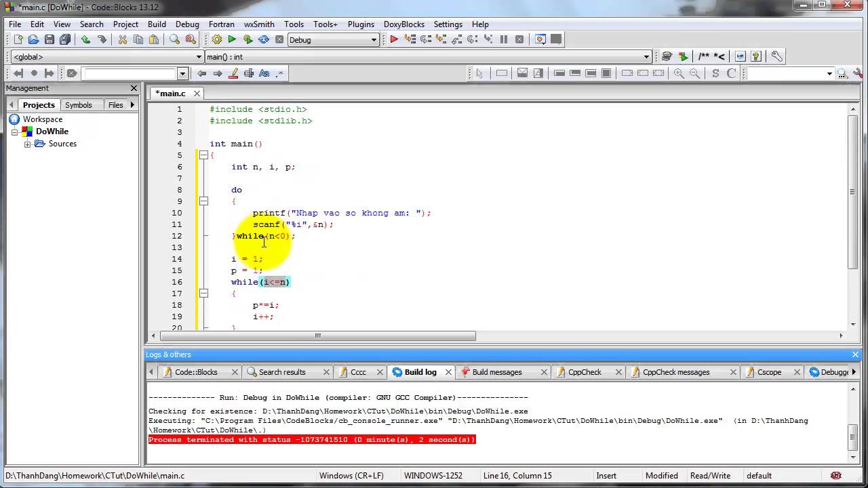Undo last edit using green arrow
Image resolution: width=868 pixels, height=488 pixels.
pyautogui.click(x=85, y=39)
